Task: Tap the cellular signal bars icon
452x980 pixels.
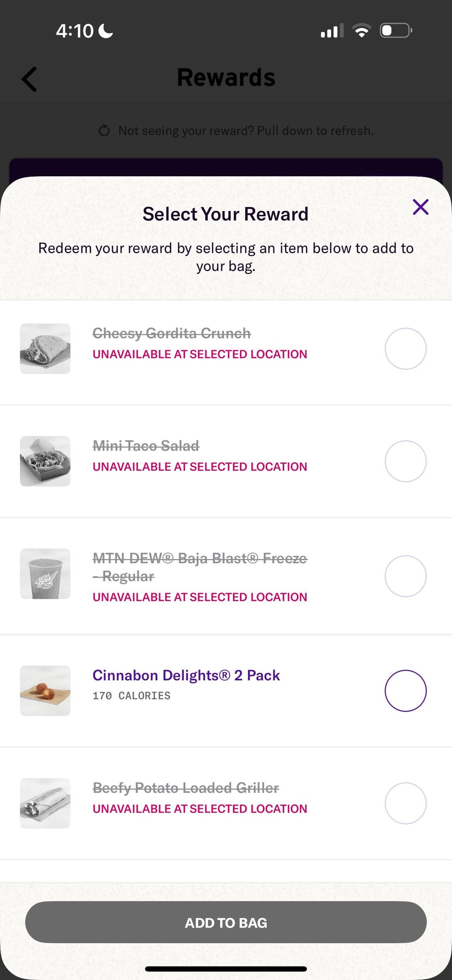Action: [332, 31]
